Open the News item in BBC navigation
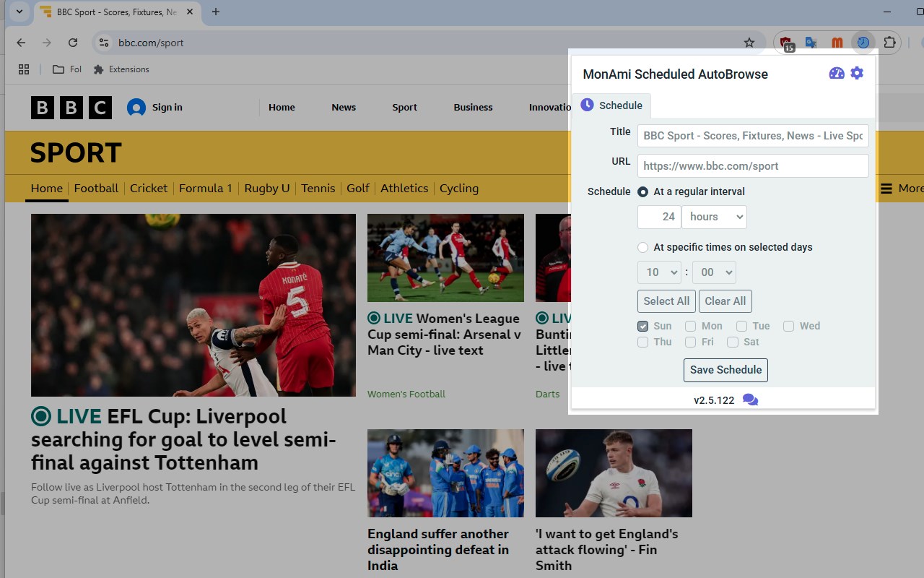This screenshot has height=578, width=924. [344, 108]
